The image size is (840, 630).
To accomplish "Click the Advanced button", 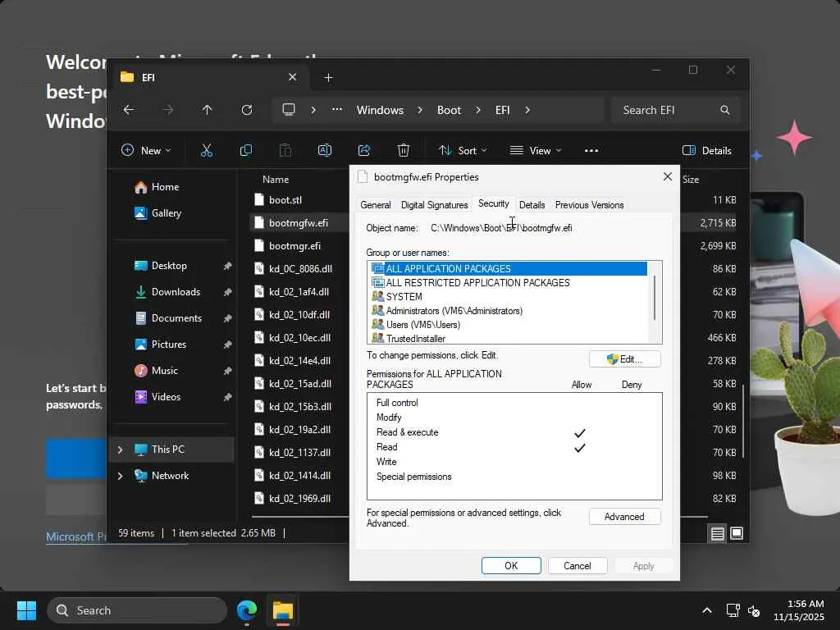I will tap(624, 517).
